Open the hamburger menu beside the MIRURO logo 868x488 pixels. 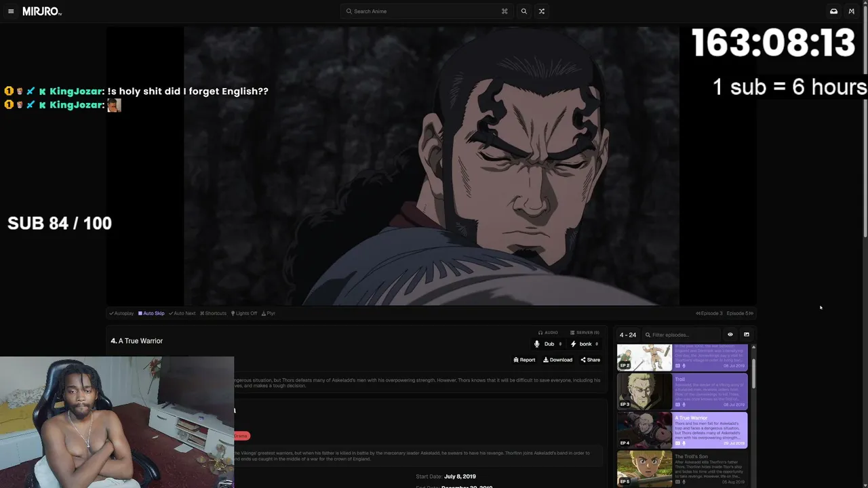pos(11,12)
